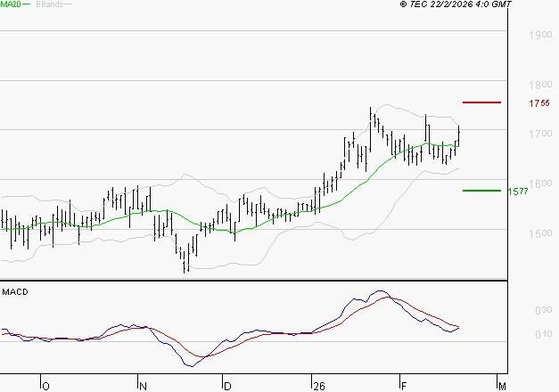Click the red resistance line at 1755
Image resolution: width=559 pixels, height=392 pixels.
[x=481, y=102]
